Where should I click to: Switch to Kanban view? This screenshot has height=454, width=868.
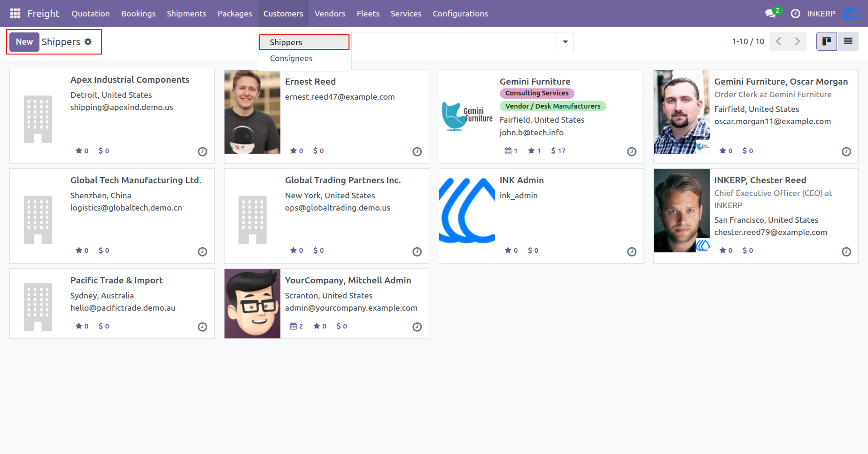(827, 41)
